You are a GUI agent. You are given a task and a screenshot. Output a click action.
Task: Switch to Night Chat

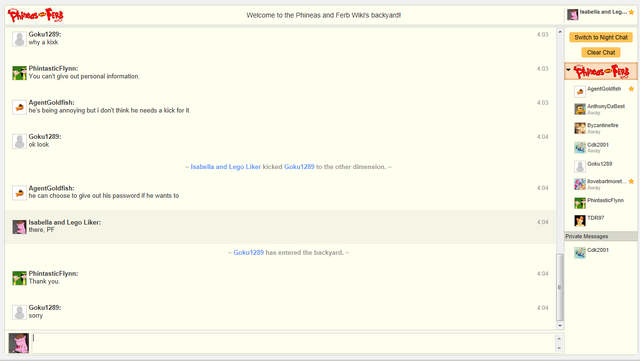pos(601,37)
